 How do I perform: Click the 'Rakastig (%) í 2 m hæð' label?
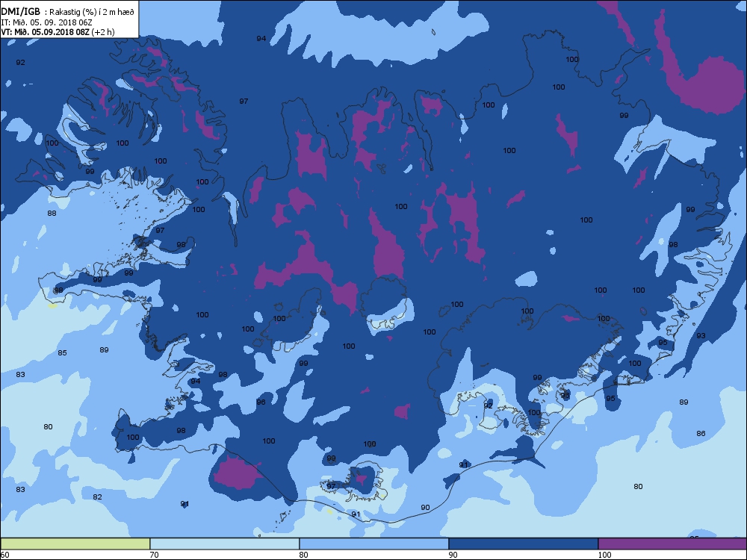click(x=90, y=13)
